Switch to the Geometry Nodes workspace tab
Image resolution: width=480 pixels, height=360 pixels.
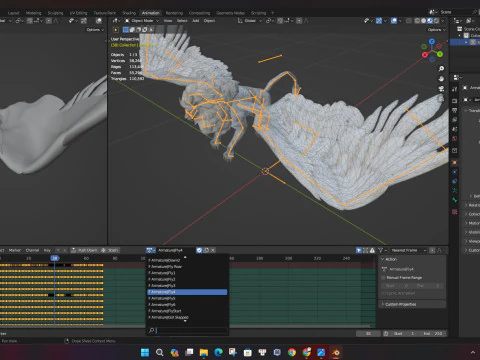(x=230, y=13)
